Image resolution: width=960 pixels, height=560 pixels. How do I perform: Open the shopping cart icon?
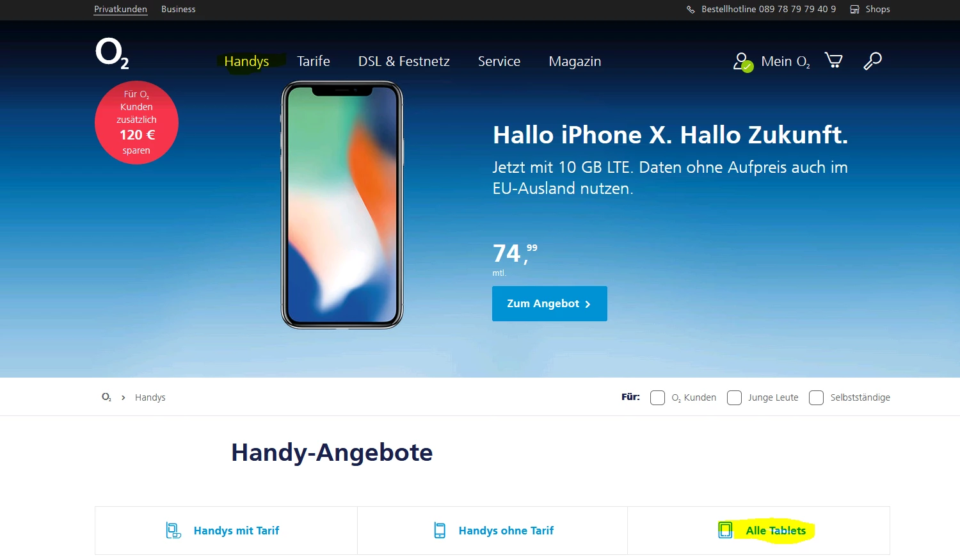[833, 60]
